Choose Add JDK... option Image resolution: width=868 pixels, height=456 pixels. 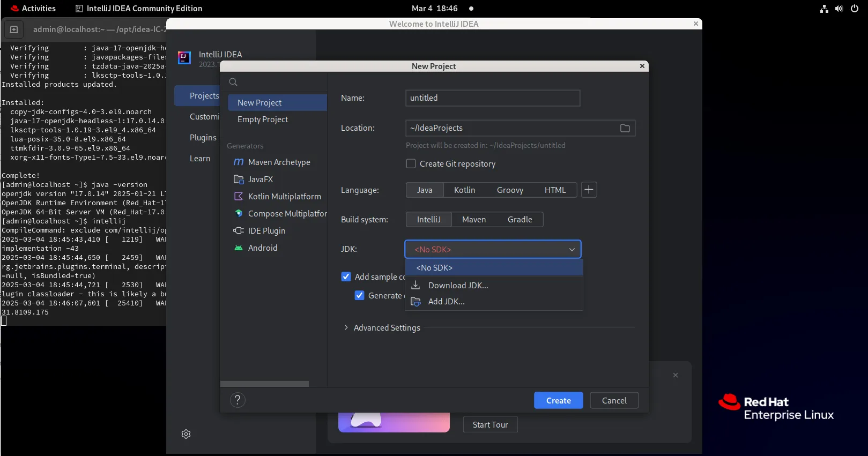click(494, 302)
